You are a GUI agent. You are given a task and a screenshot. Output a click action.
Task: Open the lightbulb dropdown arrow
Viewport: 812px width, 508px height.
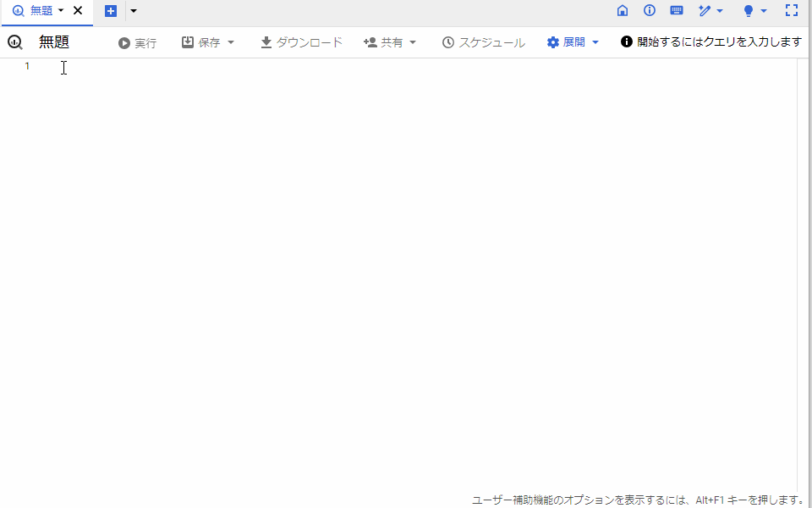762,11
